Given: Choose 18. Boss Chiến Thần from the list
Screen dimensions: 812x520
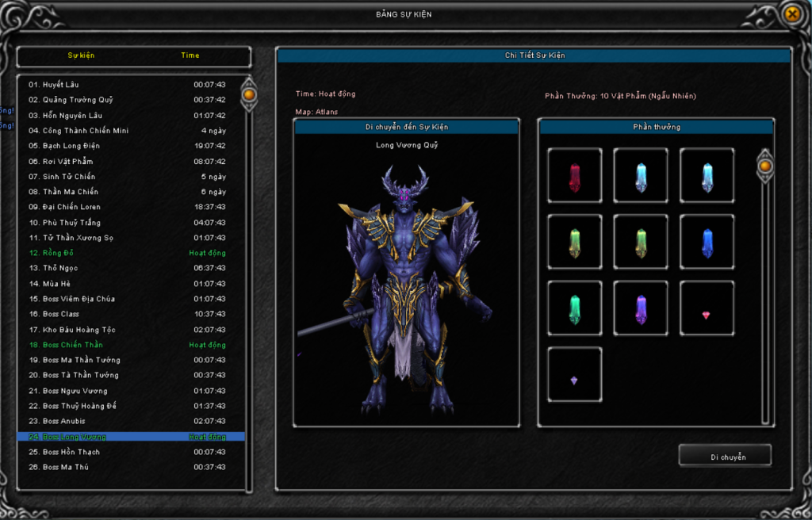Looking at the screenshot, I should pos(73,345).
